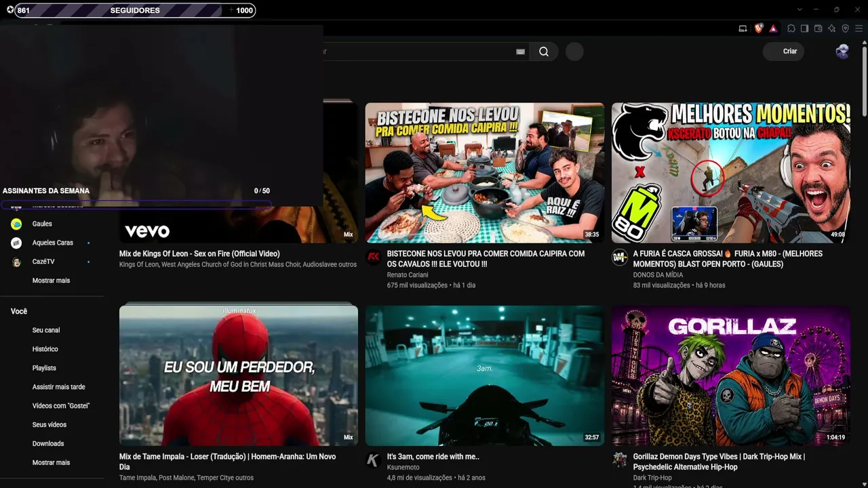The height and width of the screenshot is (488, 868).
Task: Open Aqueles Caras subscription link
Action: pos(53,243)
